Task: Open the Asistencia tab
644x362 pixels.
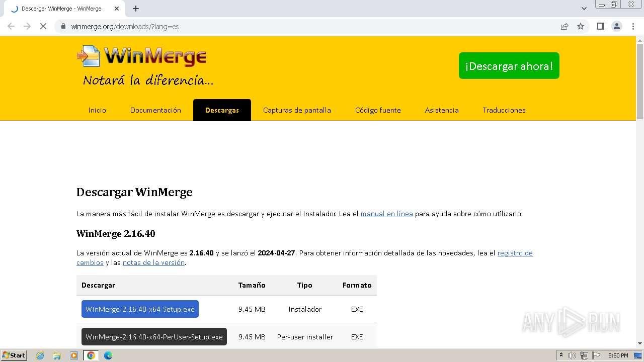Action: coord(442,110)
